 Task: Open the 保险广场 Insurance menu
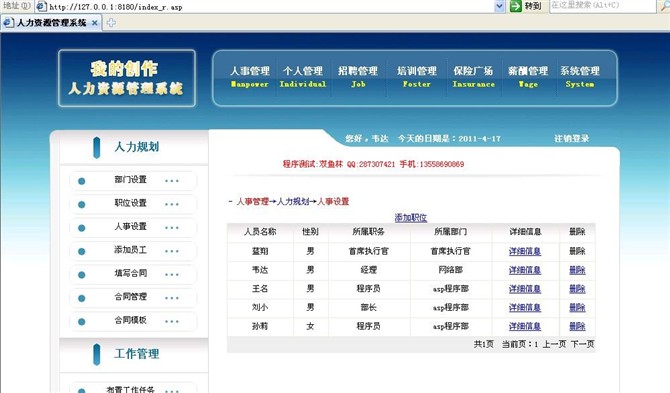473,76
